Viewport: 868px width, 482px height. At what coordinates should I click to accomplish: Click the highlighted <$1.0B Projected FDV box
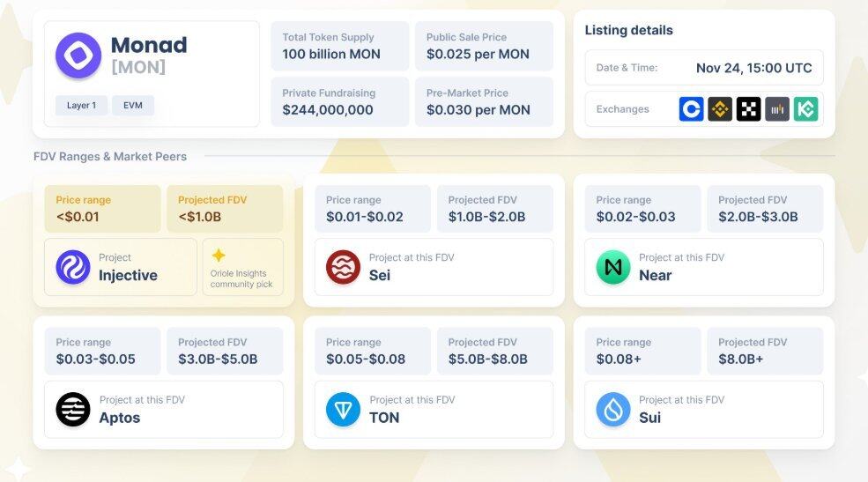[225, 209]
